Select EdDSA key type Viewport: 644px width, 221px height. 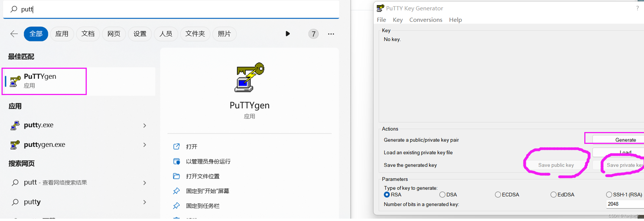(553, 195)
